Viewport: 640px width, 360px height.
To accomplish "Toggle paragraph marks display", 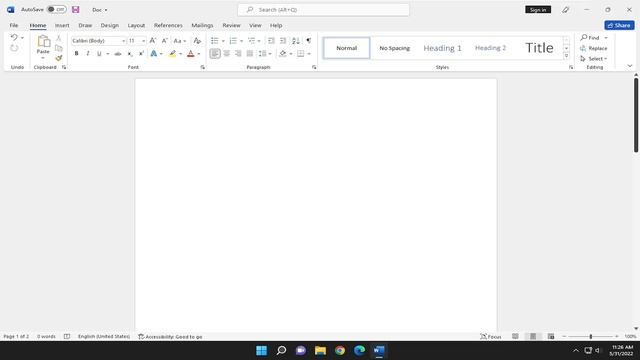I will pos(309,40).
